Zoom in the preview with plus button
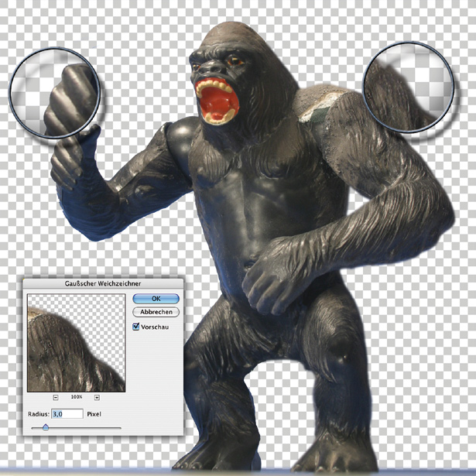The image size is (476, 476). pos(97,397)
